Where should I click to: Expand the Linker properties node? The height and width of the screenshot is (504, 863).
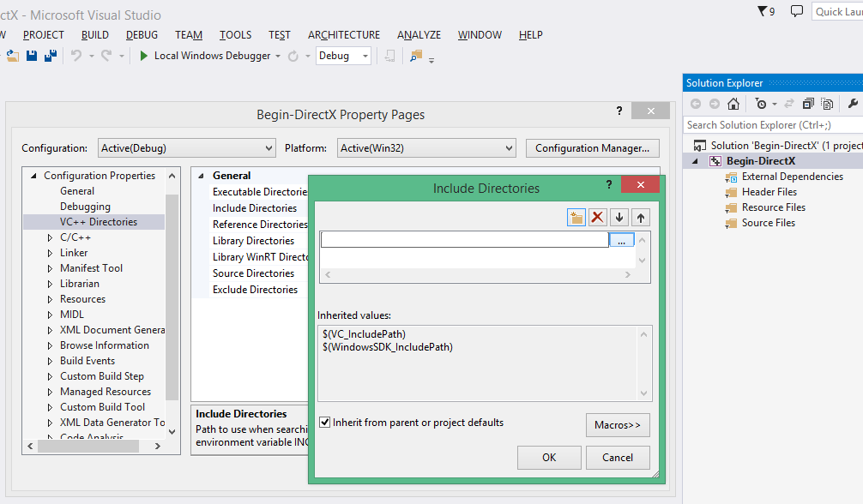[50, 253]
